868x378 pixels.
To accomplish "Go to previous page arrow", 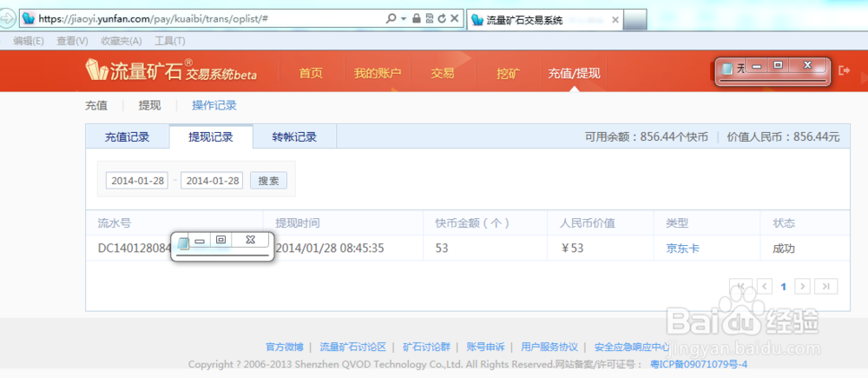I will click(765, 286).
